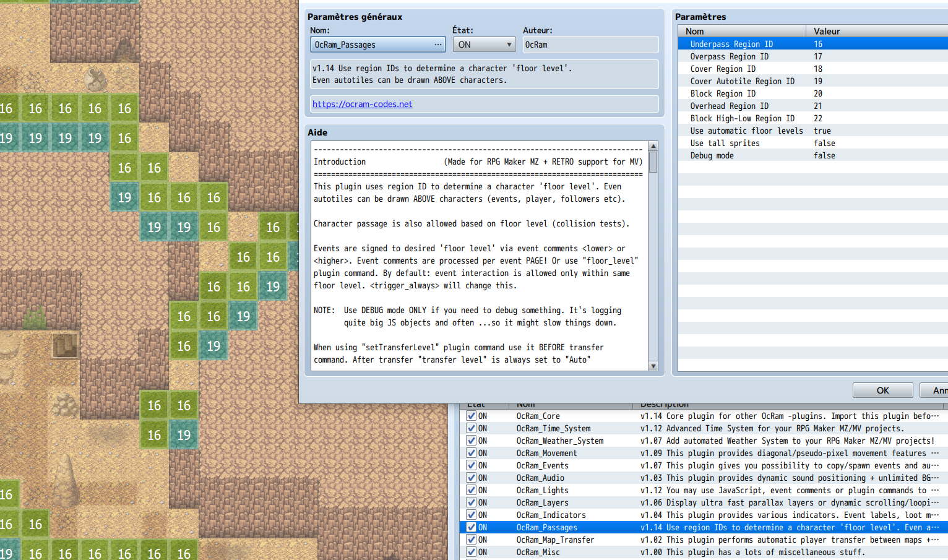948x560 pixels.
Task: Click the Aide help text scrollbar thumb
Action: coord(653,162)
